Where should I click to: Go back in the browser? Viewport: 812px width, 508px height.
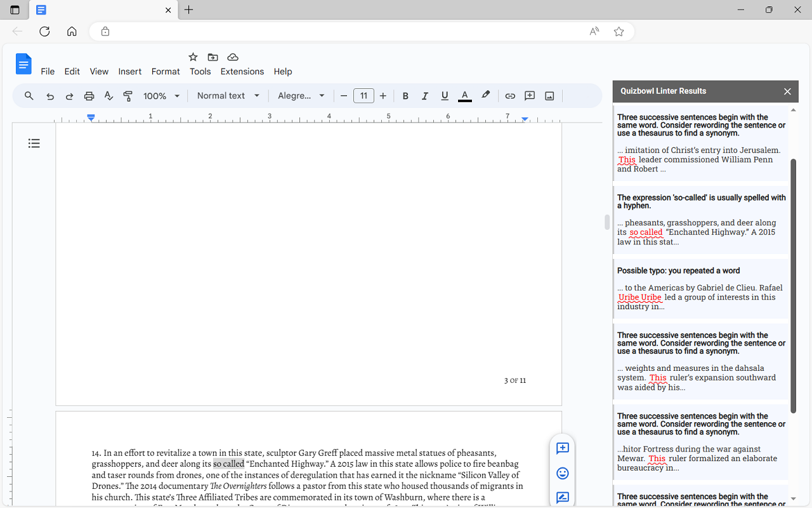[17, 32]
